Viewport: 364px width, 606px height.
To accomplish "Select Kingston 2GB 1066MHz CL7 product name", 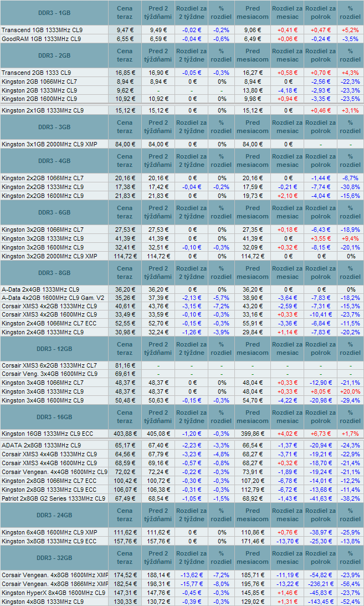I will [x=39, y=82].
